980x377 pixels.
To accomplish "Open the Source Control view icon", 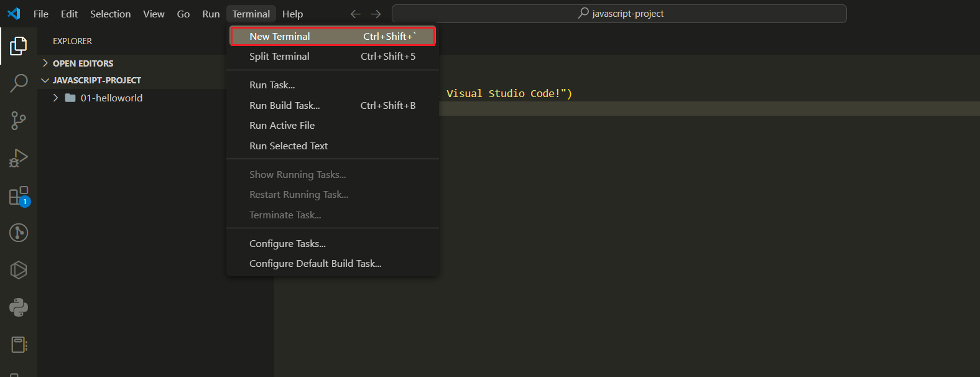I will click(19, 121).
